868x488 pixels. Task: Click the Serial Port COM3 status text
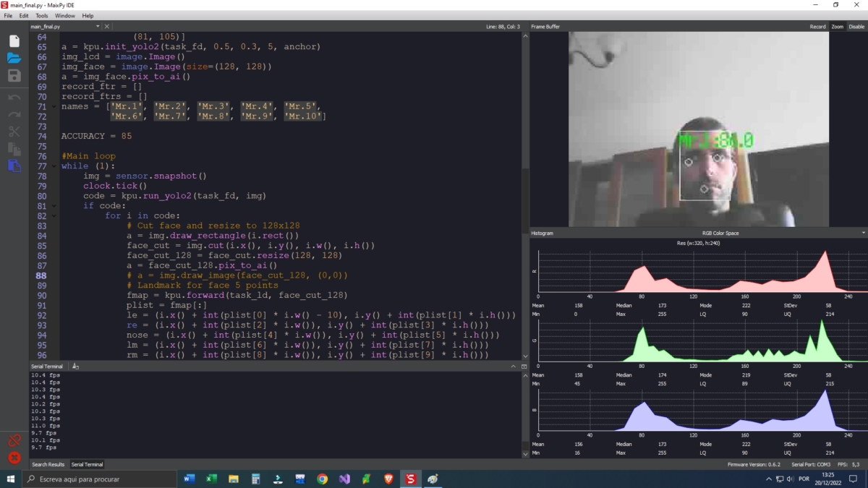click(809, 464)
